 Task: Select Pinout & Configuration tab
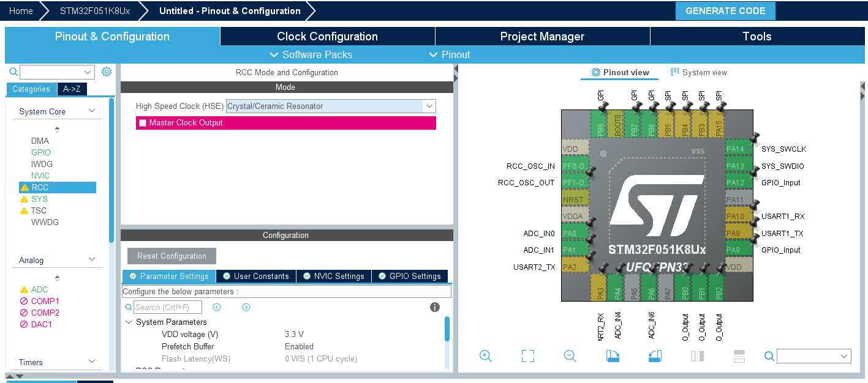click(112, 36)
